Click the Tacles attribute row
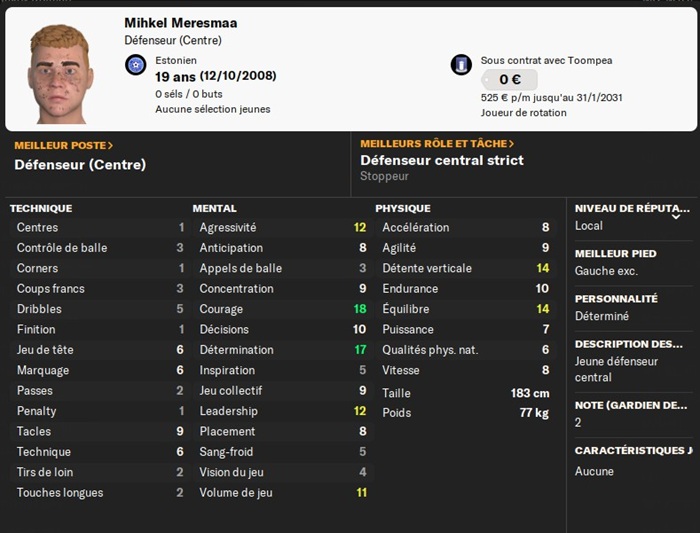700x533 pixels. point(100,431)
